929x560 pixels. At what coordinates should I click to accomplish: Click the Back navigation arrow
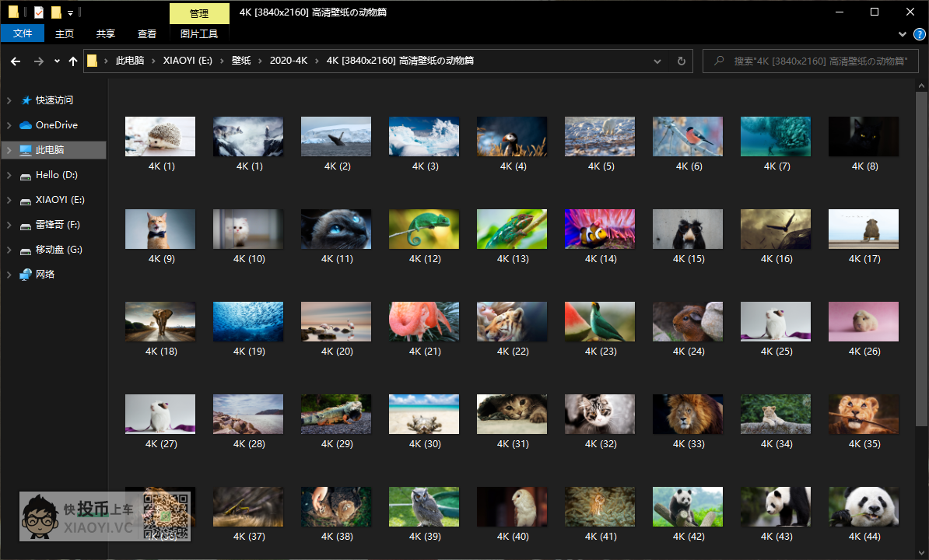16,61
